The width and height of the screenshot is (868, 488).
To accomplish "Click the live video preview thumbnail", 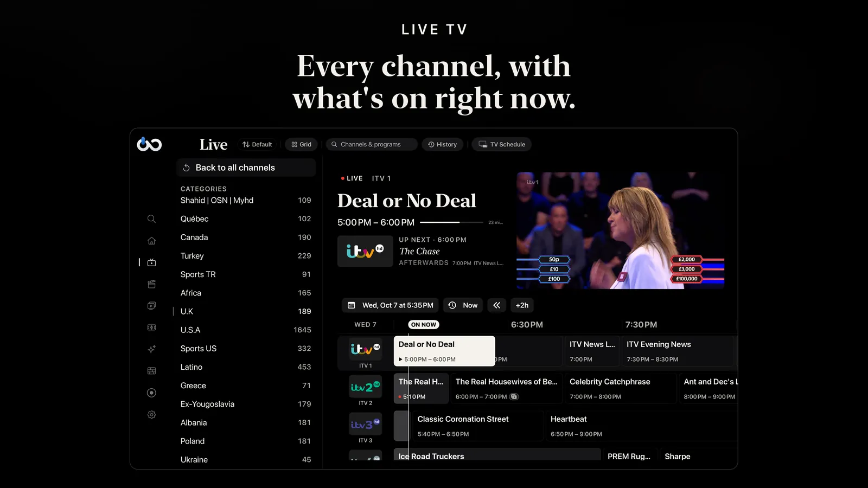I will coord(620,230).
